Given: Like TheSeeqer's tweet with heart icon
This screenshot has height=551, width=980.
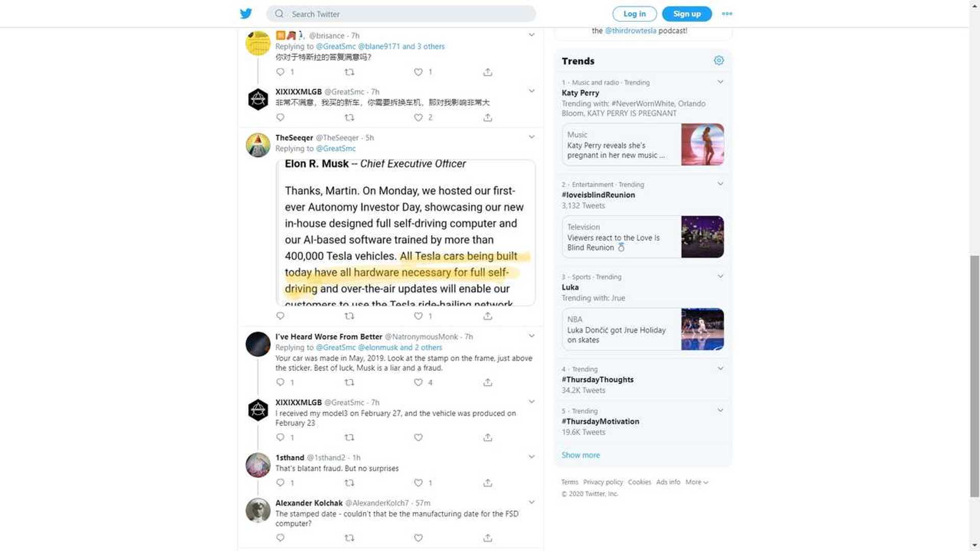Looking at the screenshot, I should 419,316.
